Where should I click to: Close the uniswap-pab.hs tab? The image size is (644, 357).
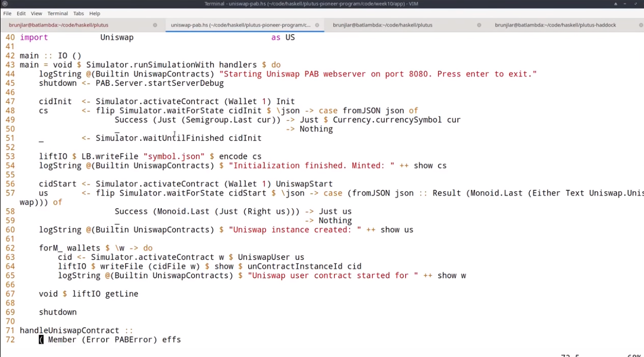tap(317, 25)
